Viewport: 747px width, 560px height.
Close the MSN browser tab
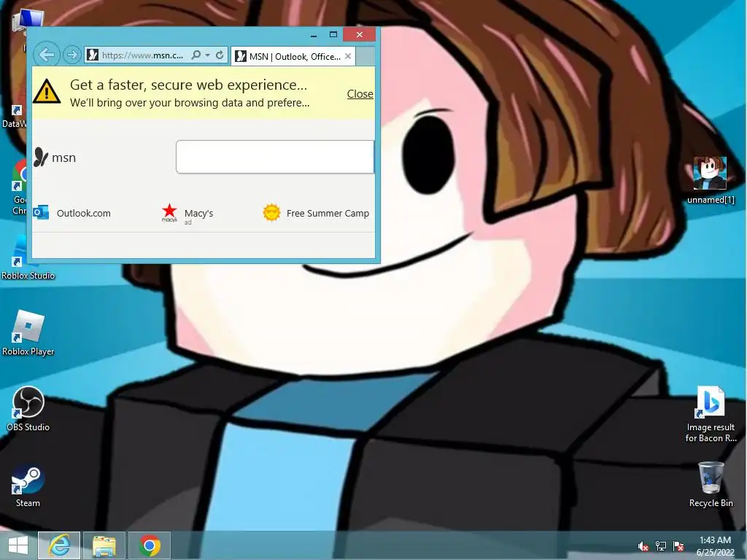pyautogui.click(x=348, y=56)
